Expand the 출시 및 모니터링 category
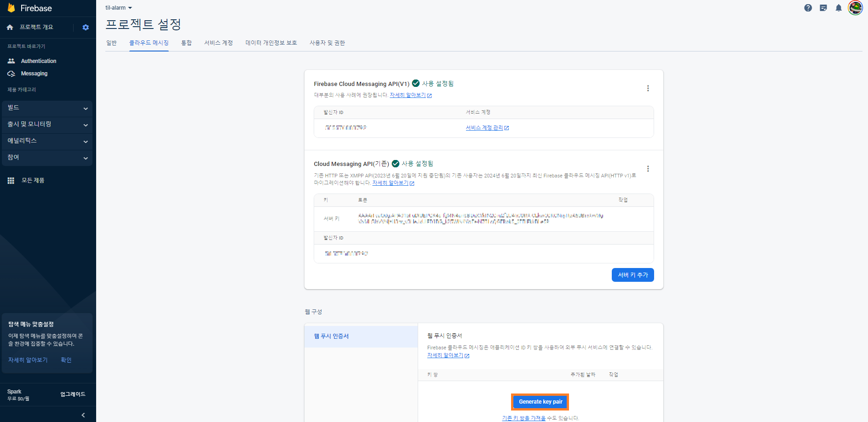 coord(47,125)
